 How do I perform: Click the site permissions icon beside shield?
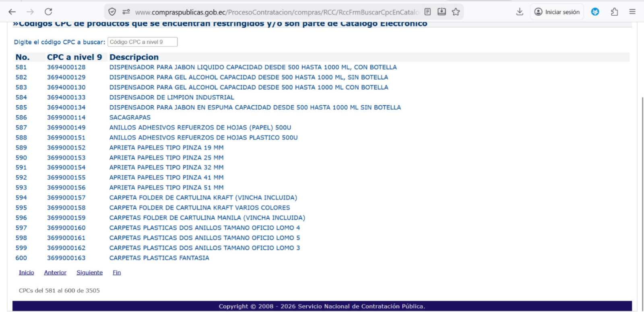(126, 12)
